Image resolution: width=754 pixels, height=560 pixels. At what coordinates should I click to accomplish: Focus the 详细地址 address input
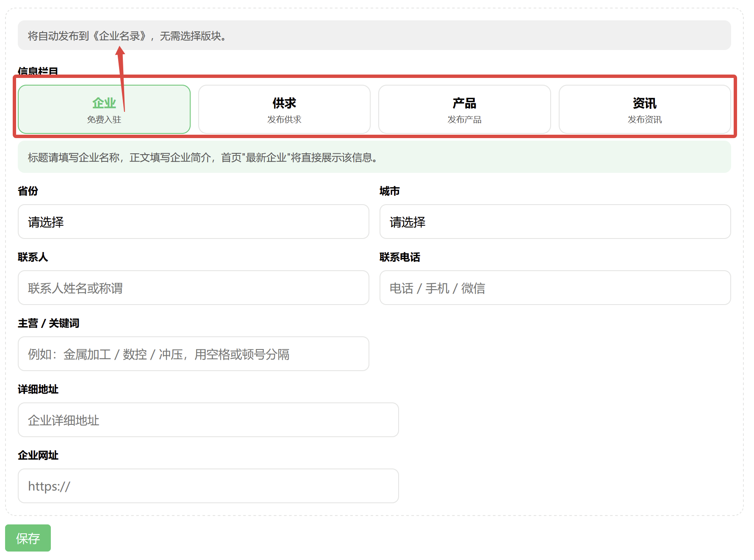pyautogui.click(x=208, y=420)
